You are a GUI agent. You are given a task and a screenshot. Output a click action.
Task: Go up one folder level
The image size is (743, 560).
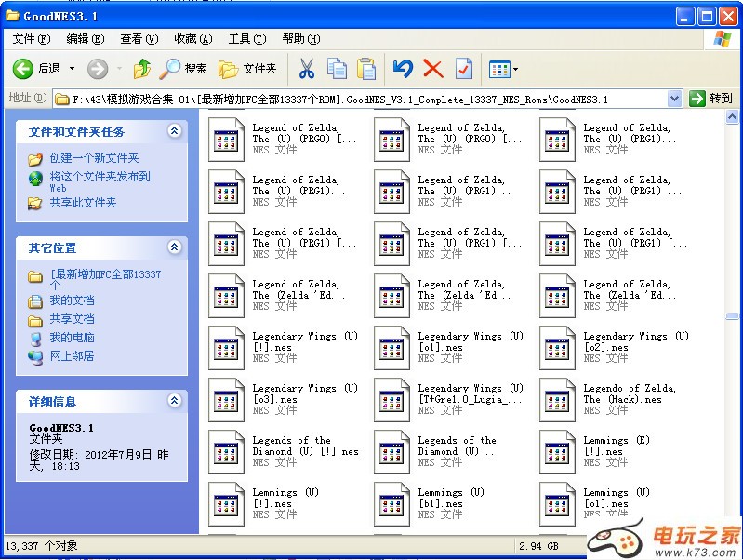click(x=141, y=69)
